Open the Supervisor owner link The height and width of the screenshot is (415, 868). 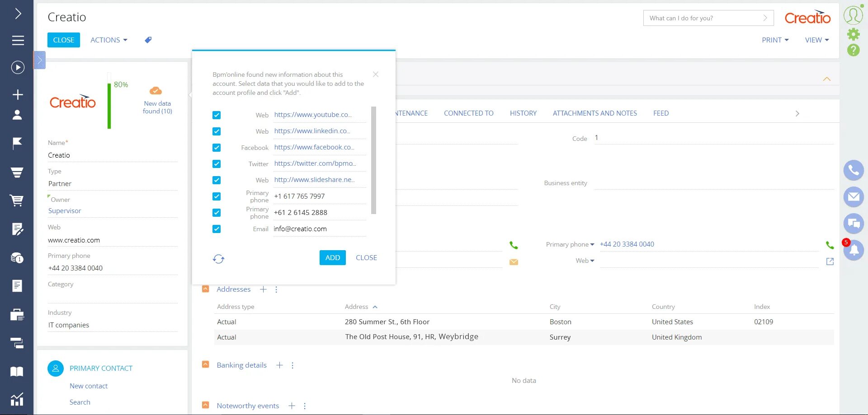coord(65,211)
